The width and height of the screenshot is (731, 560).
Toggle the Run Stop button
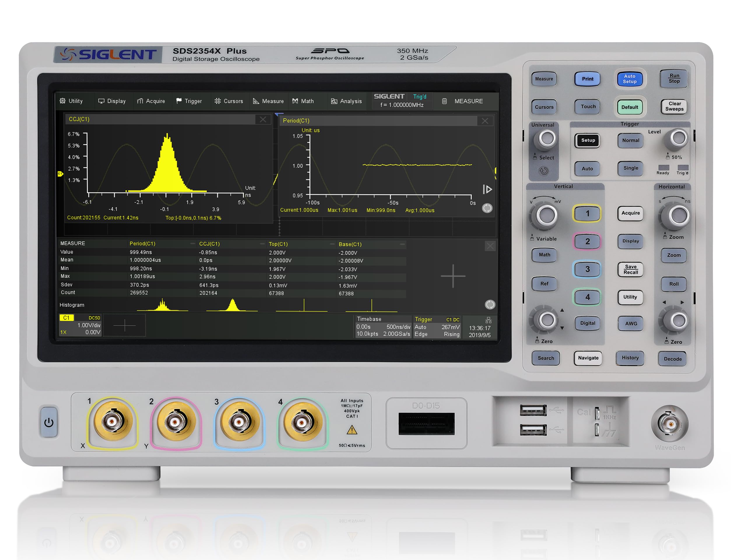tap(674, 79)
